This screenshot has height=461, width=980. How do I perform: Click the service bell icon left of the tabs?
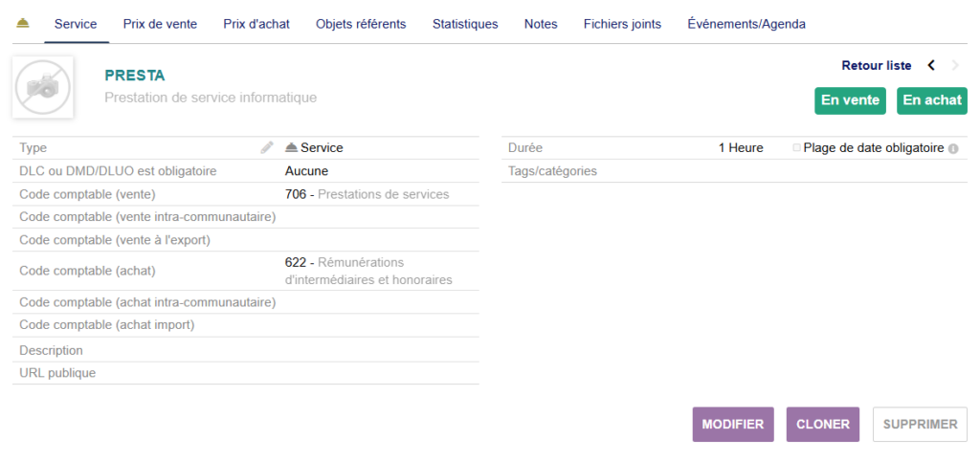(23, 24)
